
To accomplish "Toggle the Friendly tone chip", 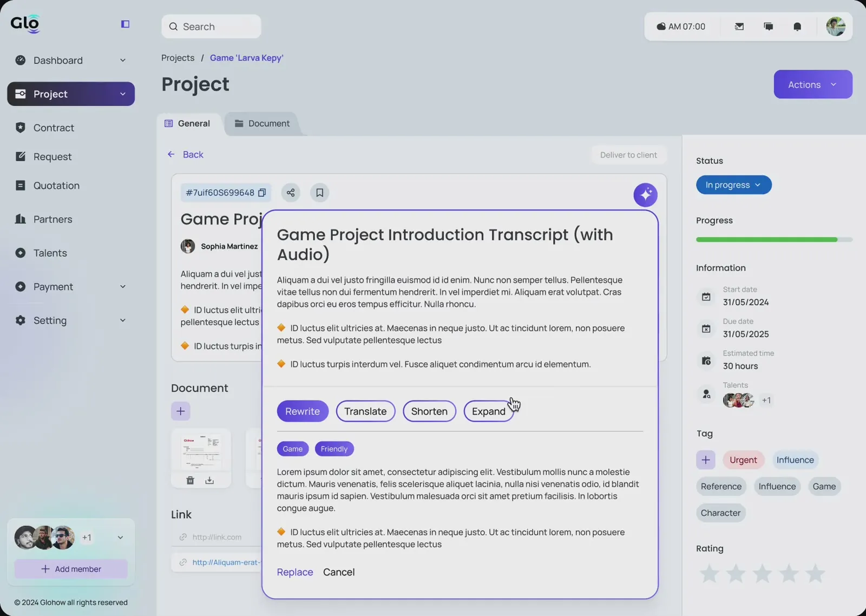I will (334, 449).
